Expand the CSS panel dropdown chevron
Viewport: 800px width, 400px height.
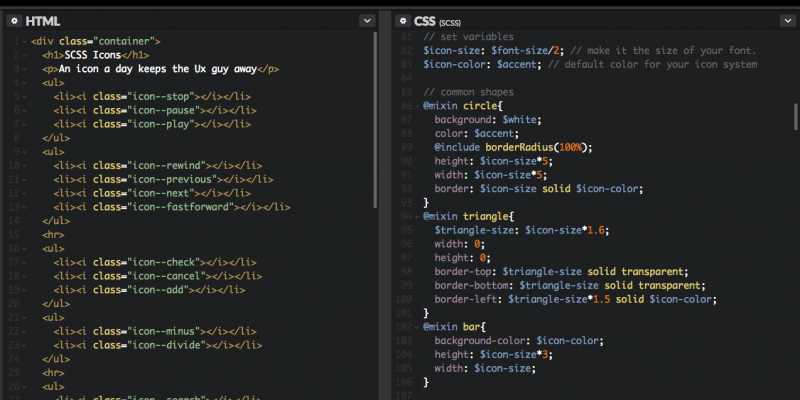(x=787, y=20)
